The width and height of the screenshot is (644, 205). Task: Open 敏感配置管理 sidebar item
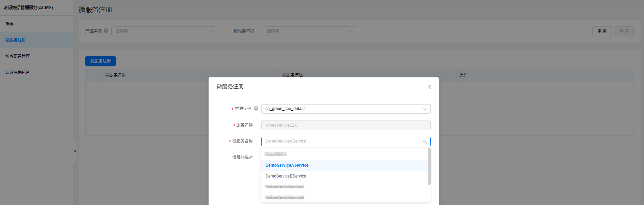[18, 56]
